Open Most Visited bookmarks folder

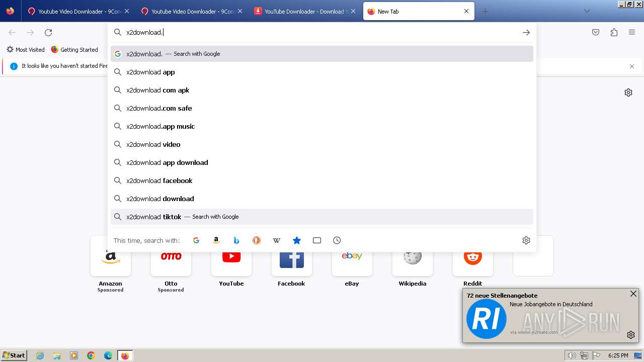(x=26, y=50)
